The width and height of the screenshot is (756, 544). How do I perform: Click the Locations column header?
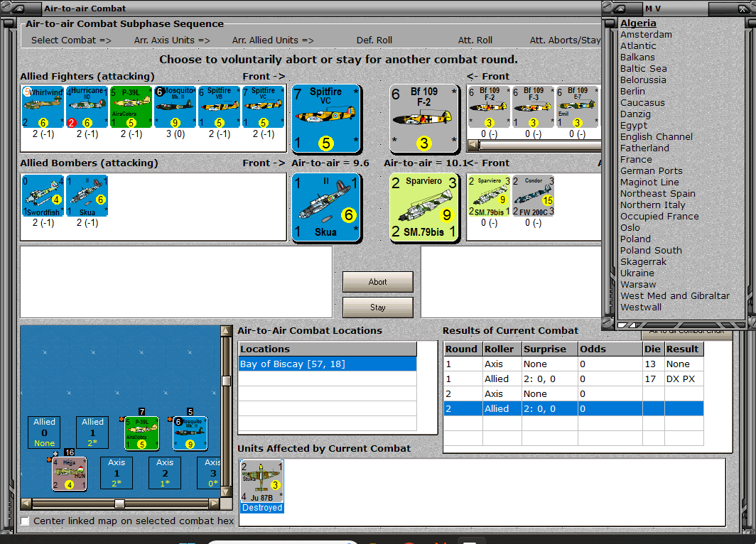tap(328, 349)
